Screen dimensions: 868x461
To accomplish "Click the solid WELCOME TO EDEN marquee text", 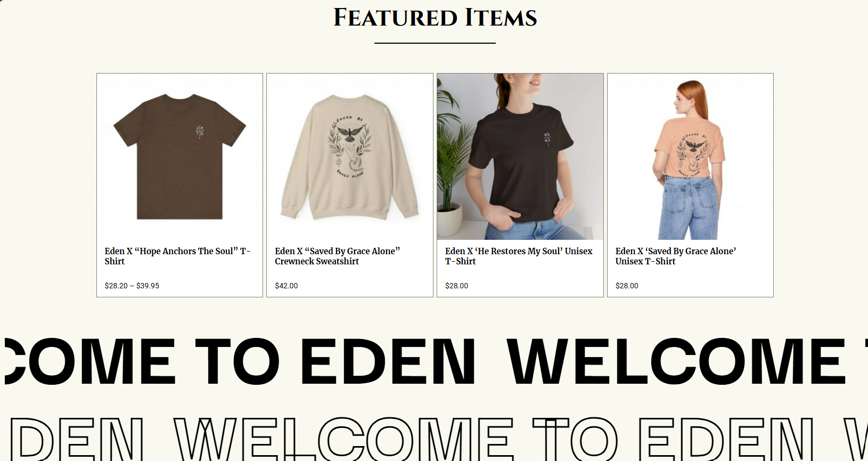I will coord(434,361).
